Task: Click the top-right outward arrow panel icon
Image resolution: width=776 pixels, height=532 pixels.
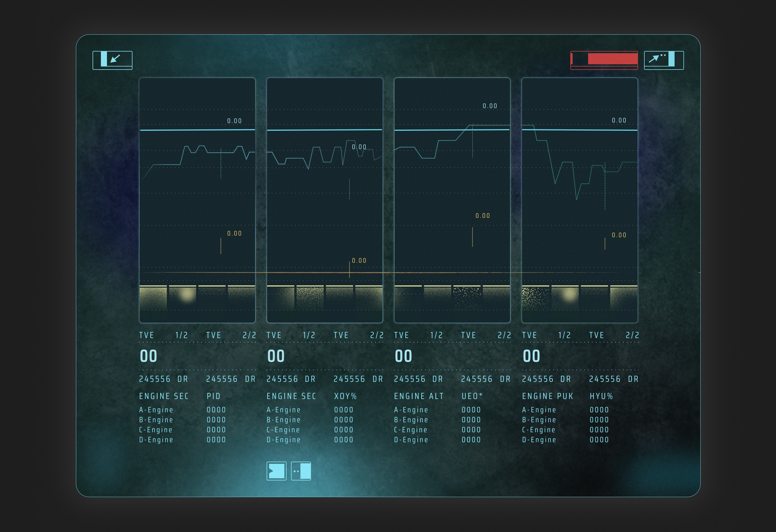Action: point(663,60)
